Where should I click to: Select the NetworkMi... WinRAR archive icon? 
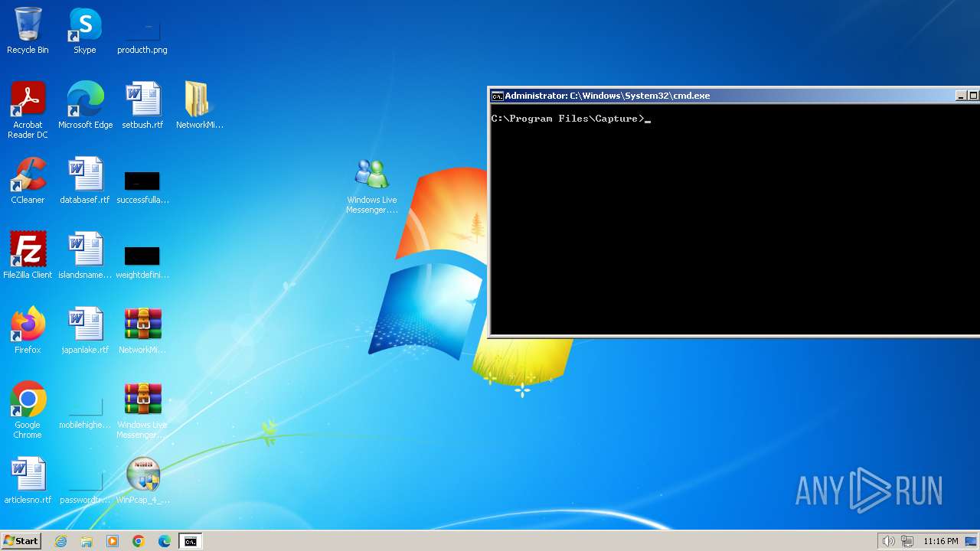point(142,331)
